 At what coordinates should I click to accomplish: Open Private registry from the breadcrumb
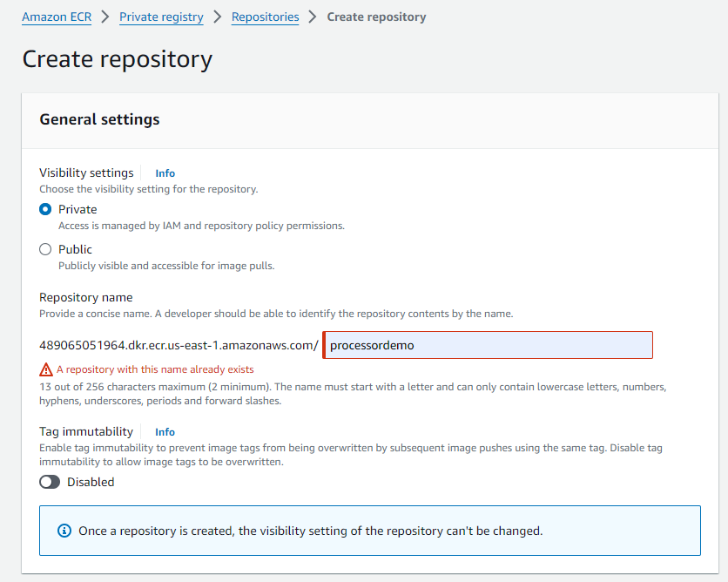point(161,17)
